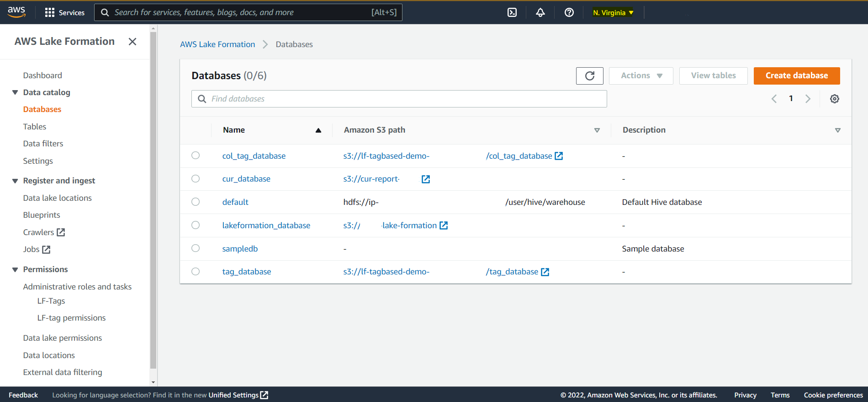
Task: Click the Unified Settings external icon
Action: 264,395
